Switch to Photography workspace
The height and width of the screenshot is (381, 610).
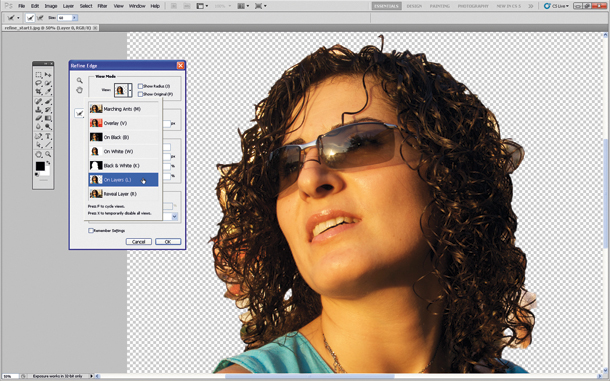click(x=473, y=6)
